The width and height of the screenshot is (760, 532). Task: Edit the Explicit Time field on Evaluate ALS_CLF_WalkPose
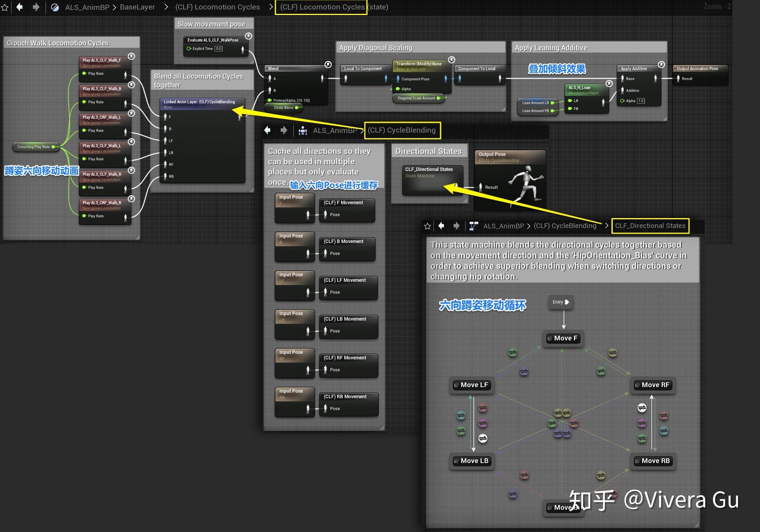coord(218,48)
